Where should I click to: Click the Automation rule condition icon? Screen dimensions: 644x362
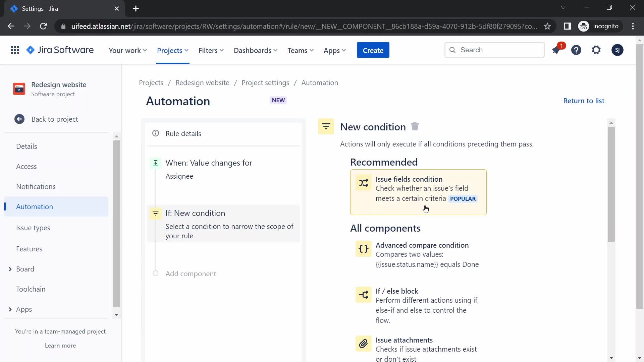tap(156, 213)
